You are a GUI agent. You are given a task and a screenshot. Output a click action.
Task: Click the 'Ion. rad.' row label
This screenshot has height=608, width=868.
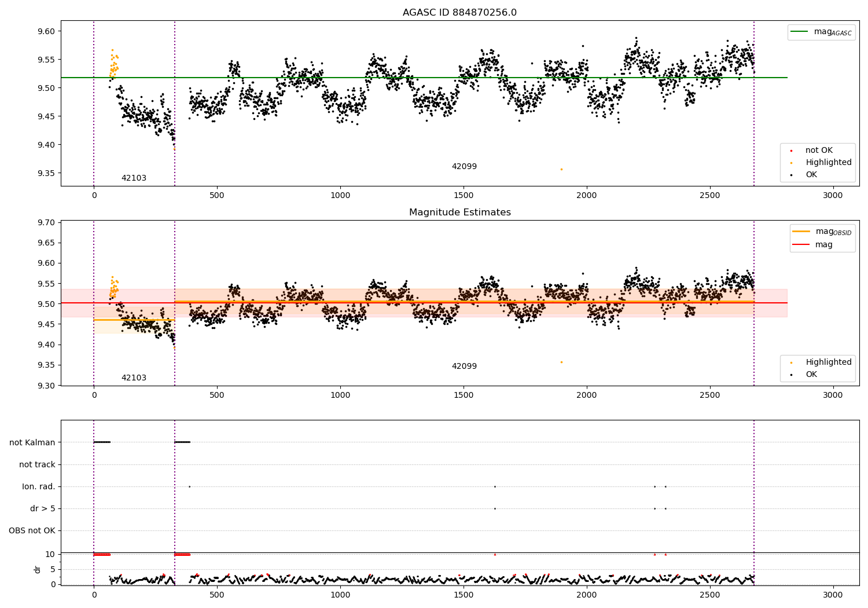click(x=39, y=487)
